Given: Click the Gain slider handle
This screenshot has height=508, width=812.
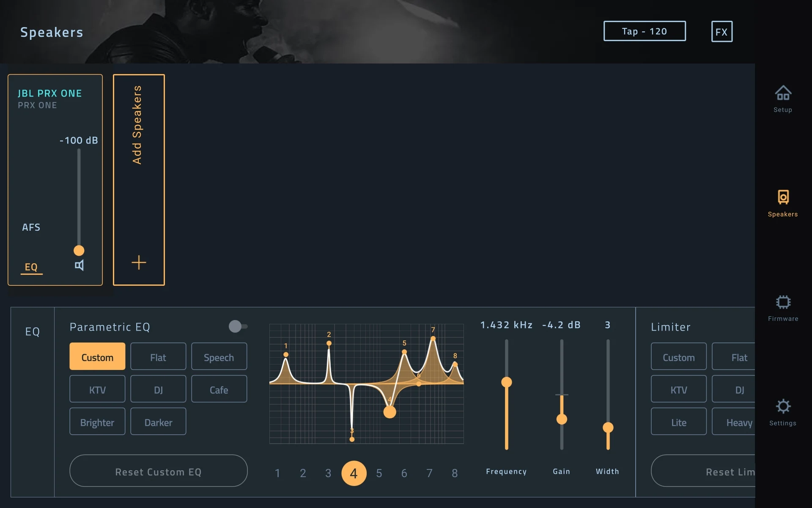Looking at the screenshot, I should click(x=562, y=418).
